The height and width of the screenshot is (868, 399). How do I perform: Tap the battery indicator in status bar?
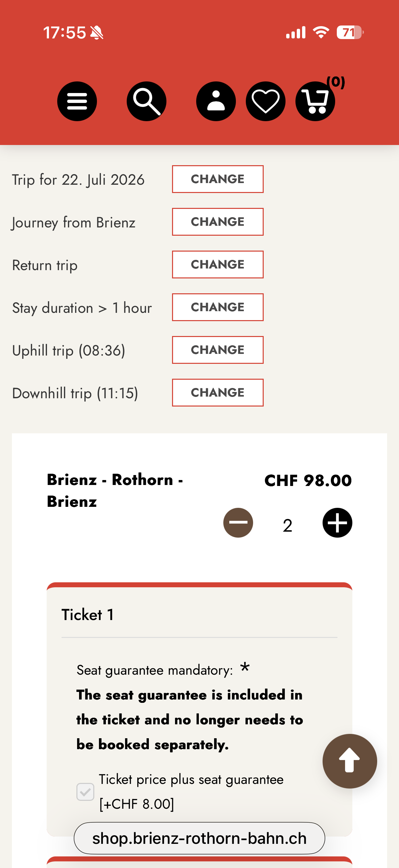tap(349, 33)
